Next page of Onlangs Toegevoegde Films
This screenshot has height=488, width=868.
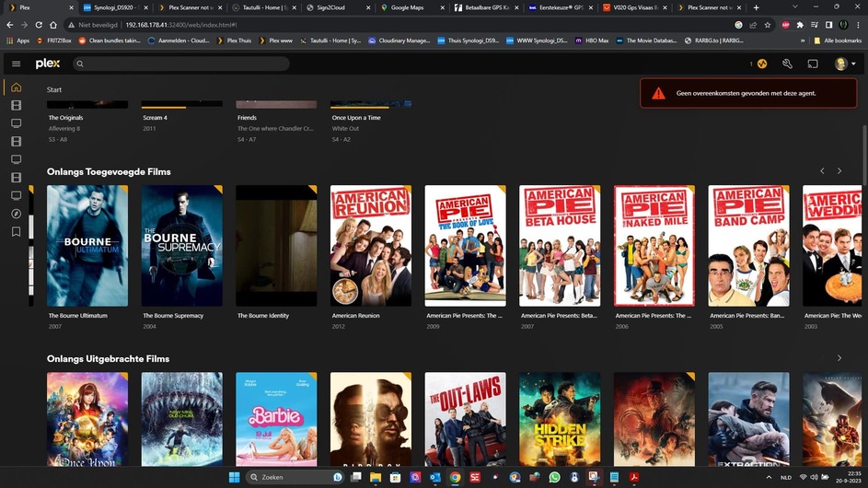tap(839, 171)
